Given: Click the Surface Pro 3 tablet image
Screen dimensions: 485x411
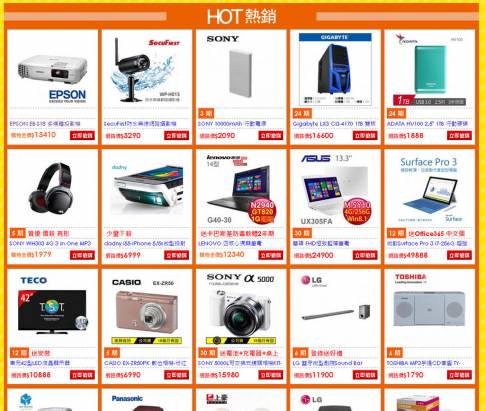Looking at the screenshot, I should 429,189.
